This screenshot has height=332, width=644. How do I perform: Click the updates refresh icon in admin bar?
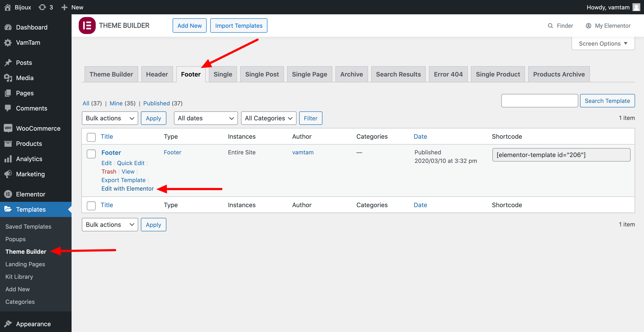click(42, 7)
